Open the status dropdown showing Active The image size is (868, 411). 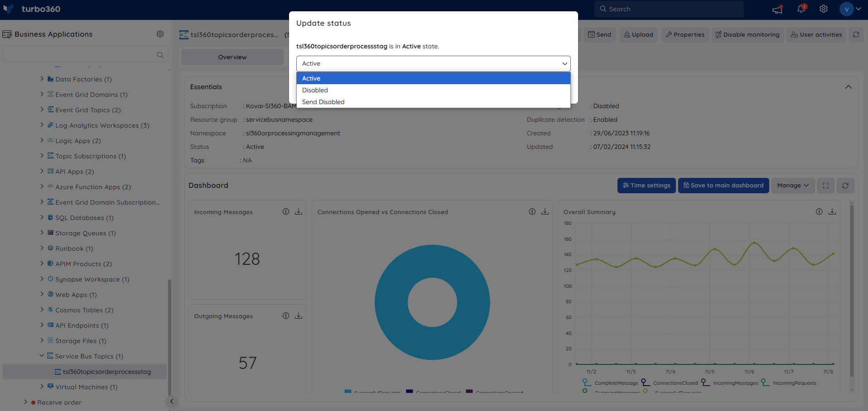point(433,63)
